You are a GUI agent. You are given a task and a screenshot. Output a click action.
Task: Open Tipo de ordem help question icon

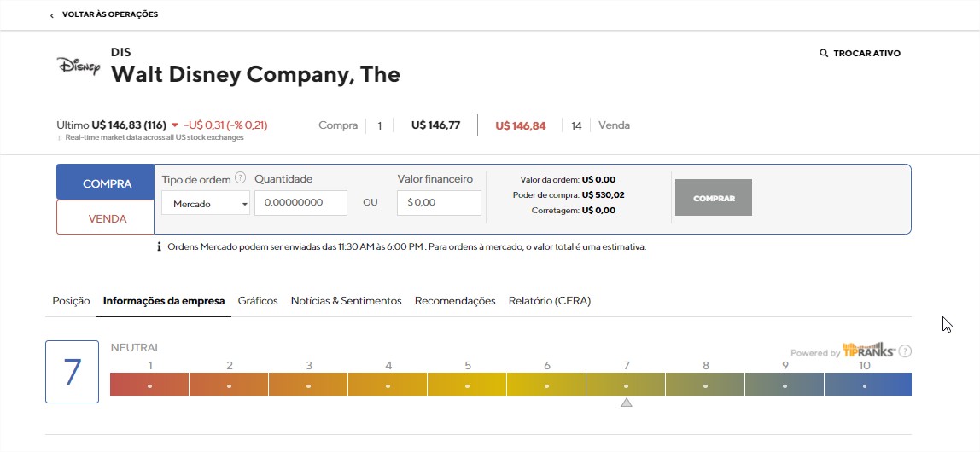click(x=241, y=178)
